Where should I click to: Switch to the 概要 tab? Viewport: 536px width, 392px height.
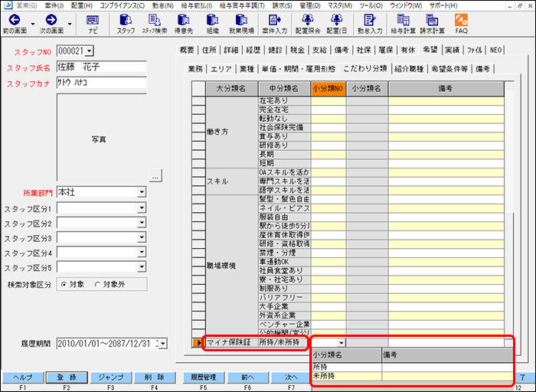pos(187,50)
